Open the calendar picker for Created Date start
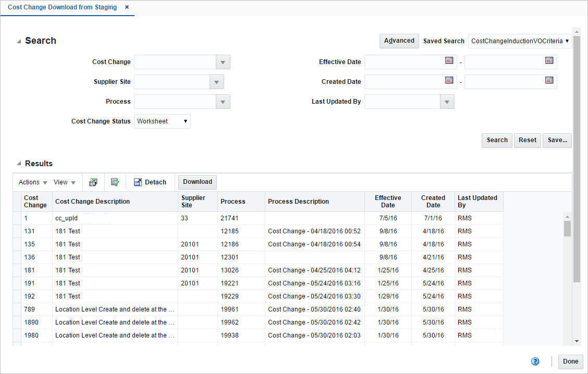This screenshot has width=588, height=374. point(449,80)
